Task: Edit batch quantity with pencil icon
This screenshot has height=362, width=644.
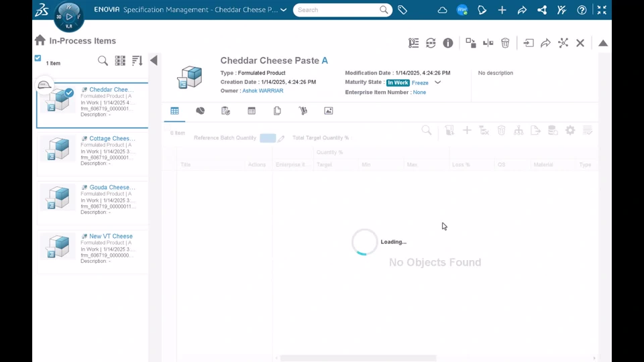Action: 281,139
